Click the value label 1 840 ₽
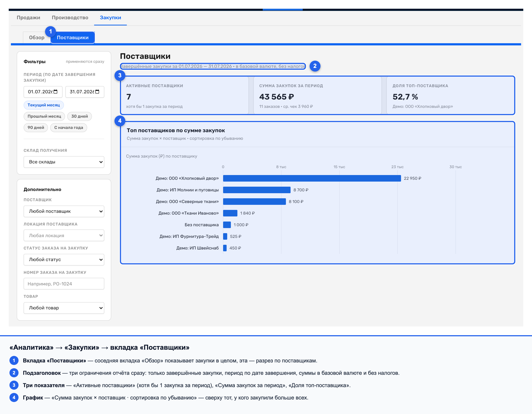 pos(247,213)
